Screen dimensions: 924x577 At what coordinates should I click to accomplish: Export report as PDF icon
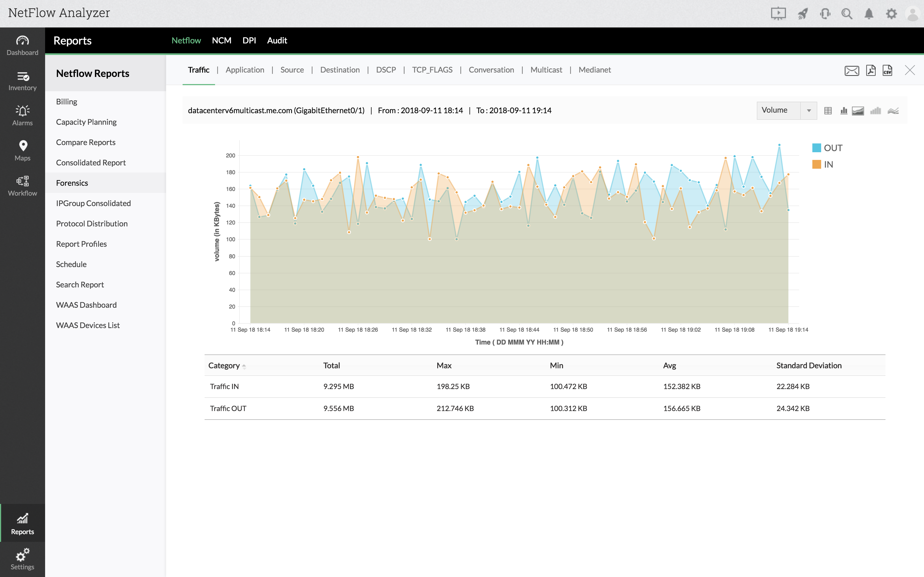tap(871, 70)
